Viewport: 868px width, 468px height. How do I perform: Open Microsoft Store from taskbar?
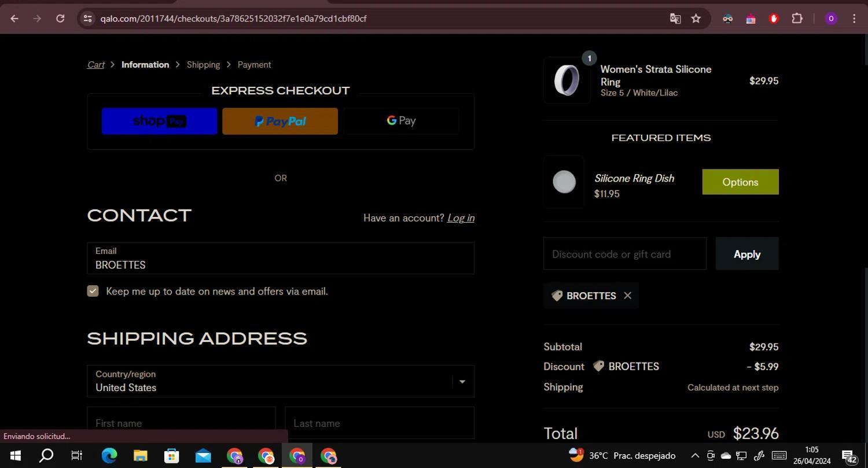pyautogui.click(x=172, y=456)
